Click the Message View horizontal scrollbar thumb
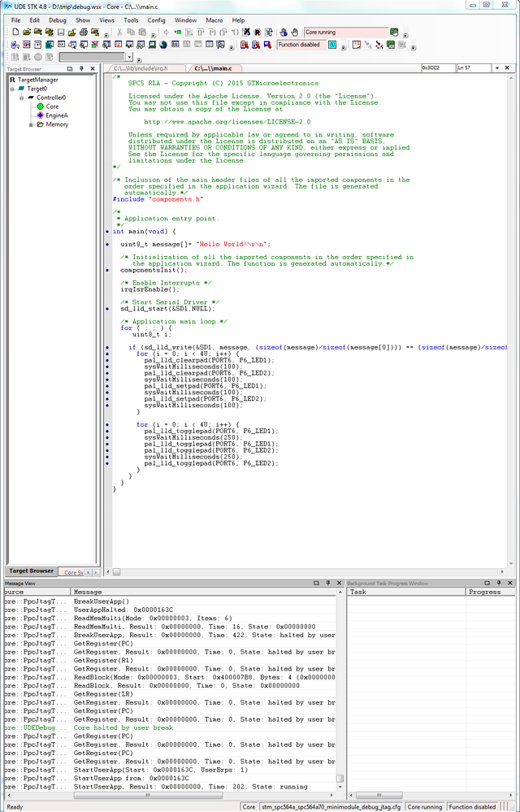Screen dimensions: 520x812 (147, 795)
